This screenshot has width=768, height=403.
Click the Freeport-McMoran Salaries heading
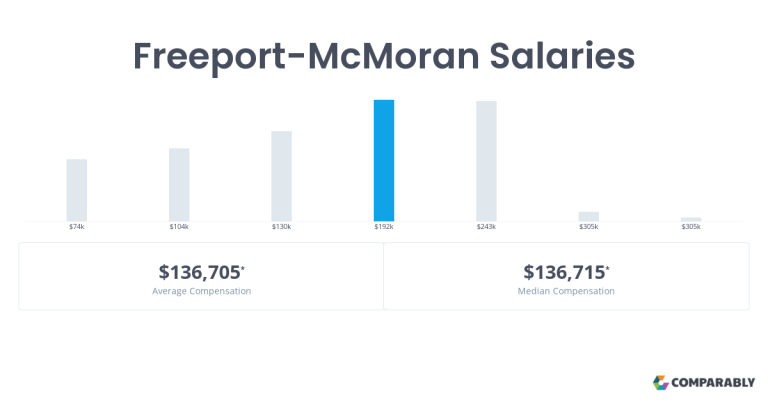pyautogui.click(x=384, y=56)
